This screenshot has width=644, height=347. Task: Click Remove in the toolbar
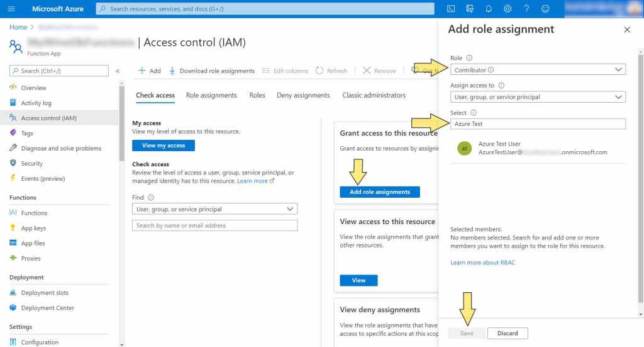379,71
